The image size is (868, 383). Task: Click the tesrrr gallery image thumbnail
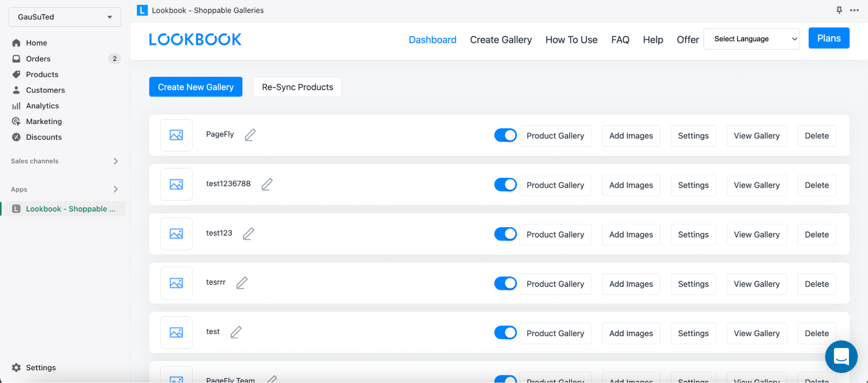click(176, 283)
